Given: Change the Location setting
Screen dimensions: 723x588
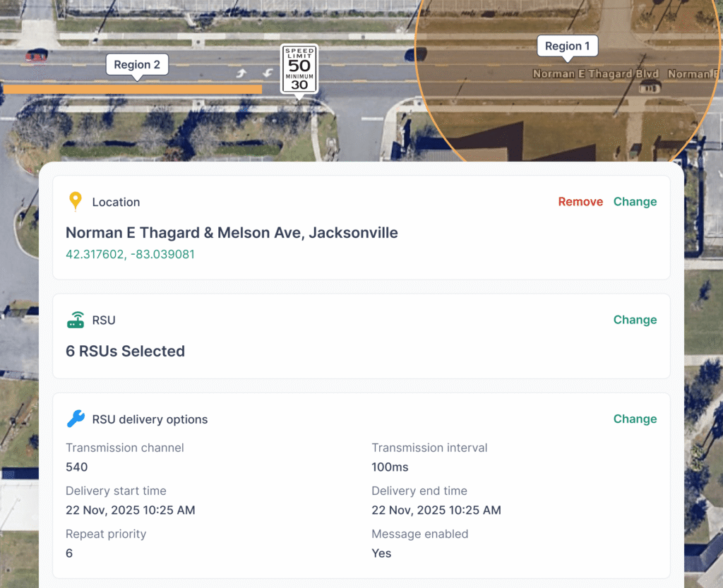Looking at the screenshot, I should (x=635, y=201).
